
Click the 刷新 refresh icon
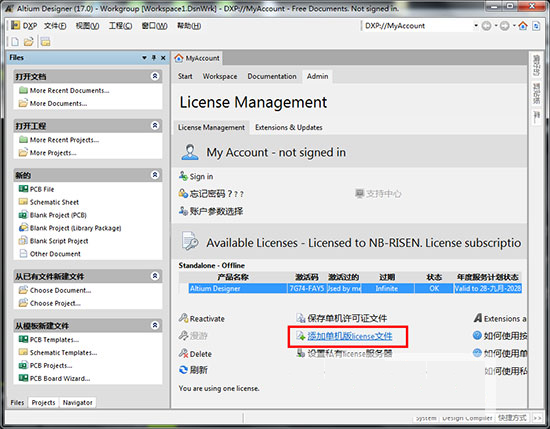(184, 370)
